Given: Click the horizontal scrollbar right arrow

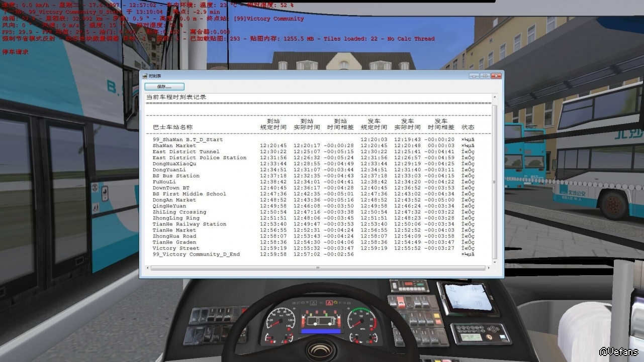Looking at the screenshot, I should click(488, 268).
